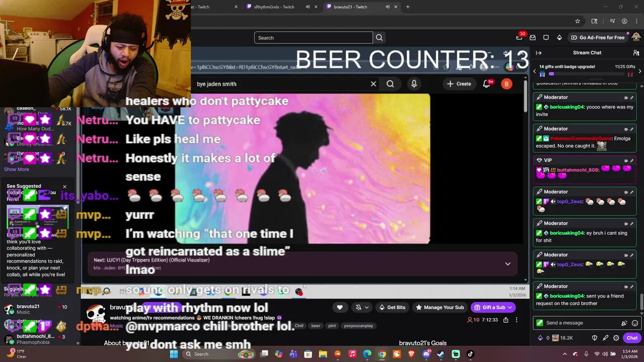Open the Get Bits diamond icon in top bar

pos(559,38)
